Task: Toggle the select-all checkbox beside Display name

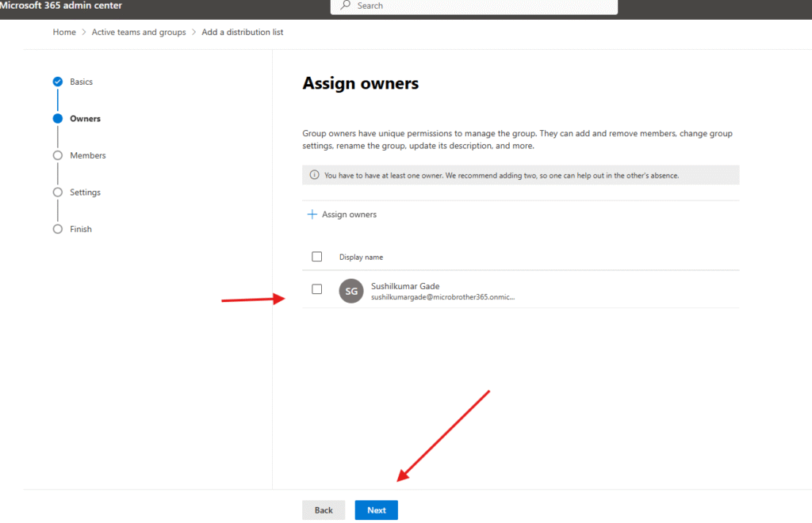Action: (x=317, y=257)
